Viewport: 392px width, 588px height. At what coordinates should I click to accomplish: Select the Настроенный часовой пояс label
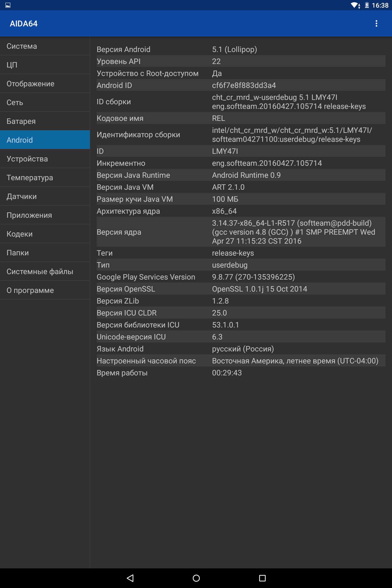coord(146,361)
